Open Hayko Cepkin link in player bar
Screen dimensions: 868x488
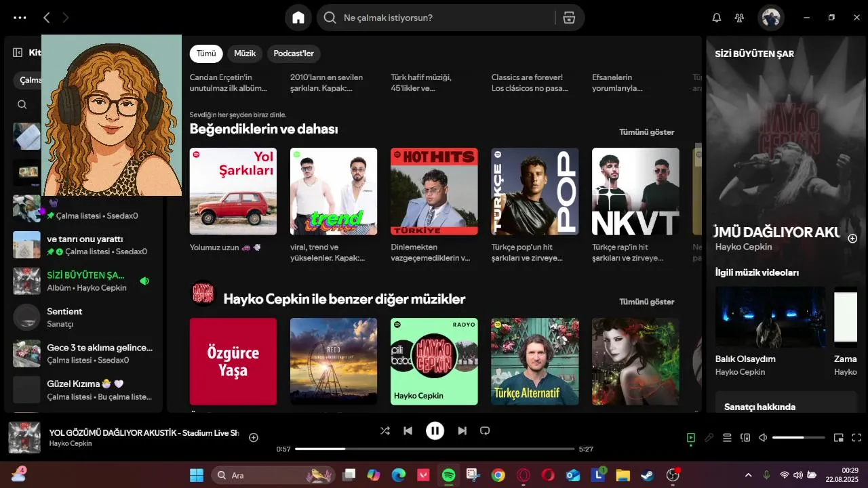coord(70,443)
